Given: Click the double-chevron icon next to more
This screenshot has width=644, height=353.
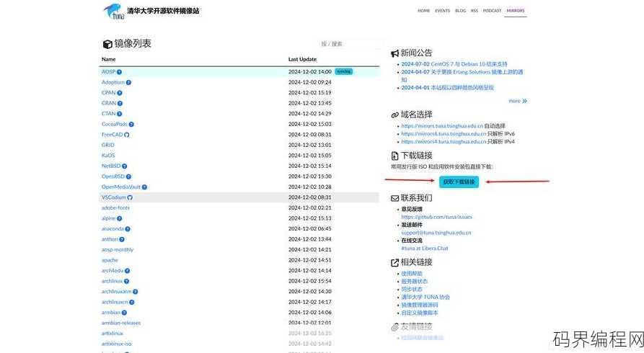Looking at the screenshot, I should click(x=524, y=101).
